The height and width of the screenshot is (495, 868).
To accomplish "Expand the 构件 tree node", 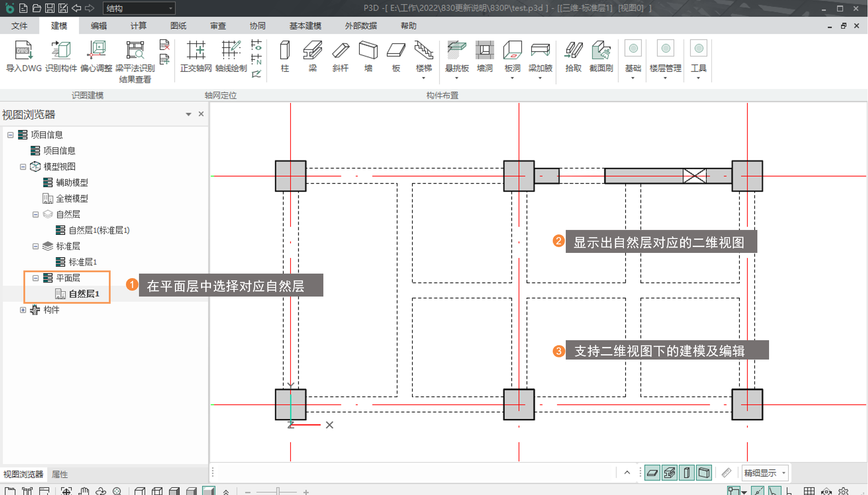I will pyautogui.click(x=23, y=310).
